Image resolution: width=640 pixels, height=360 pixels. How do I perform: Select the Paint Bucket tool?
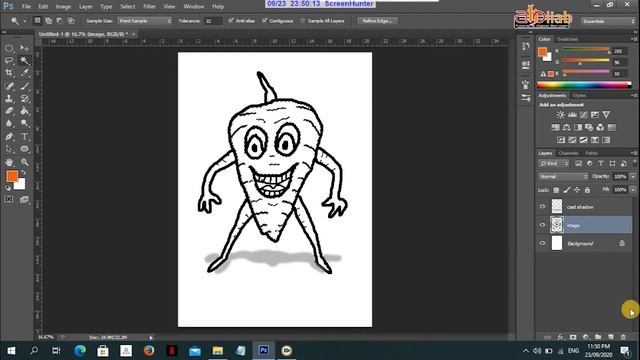24,111
